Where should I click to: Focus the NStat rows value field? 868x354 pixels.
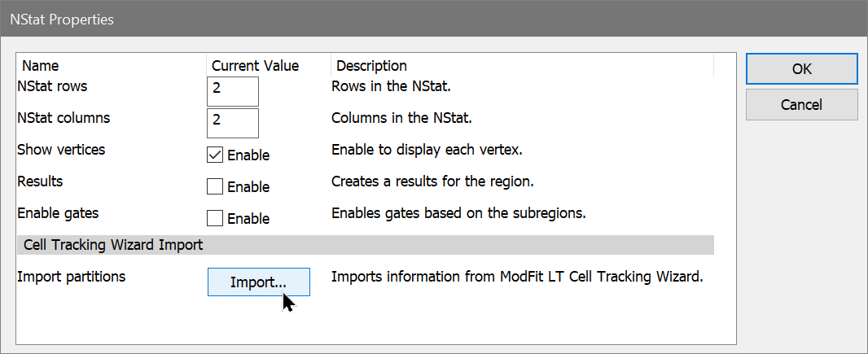click(233, 91)
